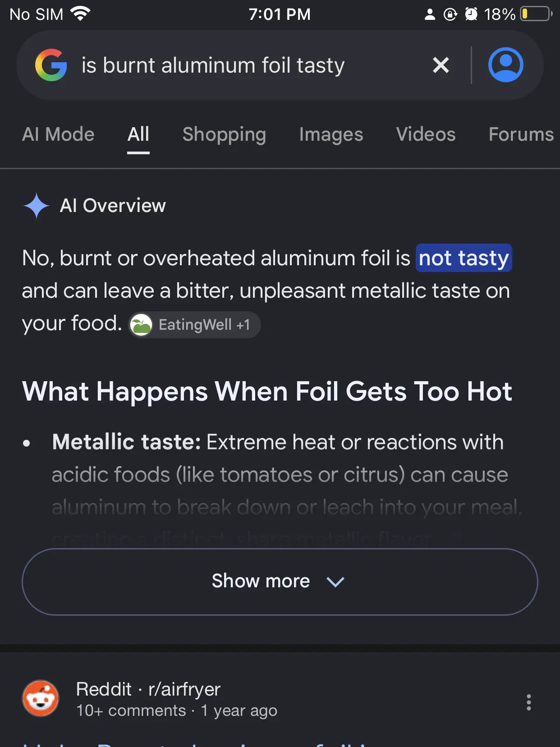The width and height of the screenshot is (560, 747).
Task: Open the Forums tab
Action: point(521,134)
